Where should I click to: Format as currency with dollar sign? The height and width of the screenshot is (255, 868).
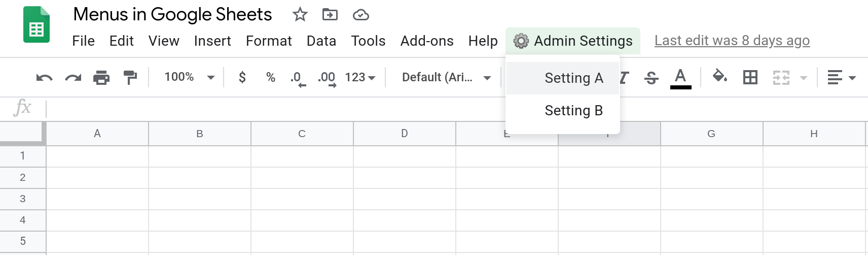(x=242, y=77)
